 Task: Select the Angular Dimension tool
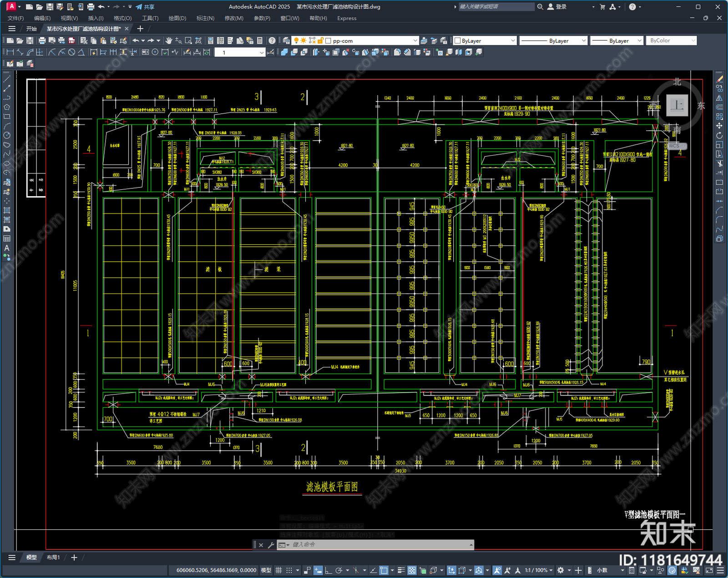click(x=81, y=52)
